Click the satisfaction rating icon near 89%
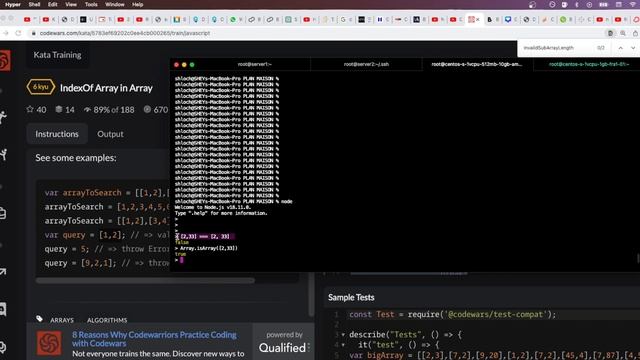 tap(87, 109)
